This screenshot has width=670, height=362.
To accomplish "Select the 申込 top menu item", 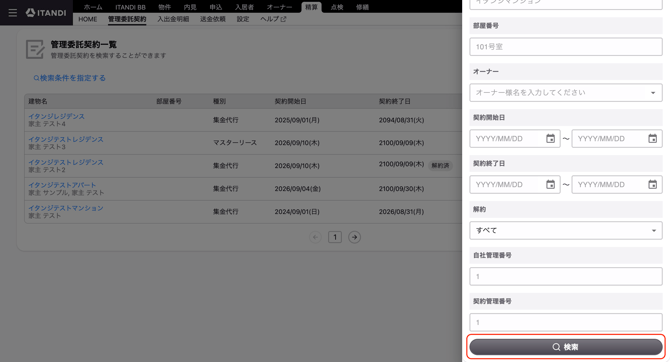I will pos(216,7).
